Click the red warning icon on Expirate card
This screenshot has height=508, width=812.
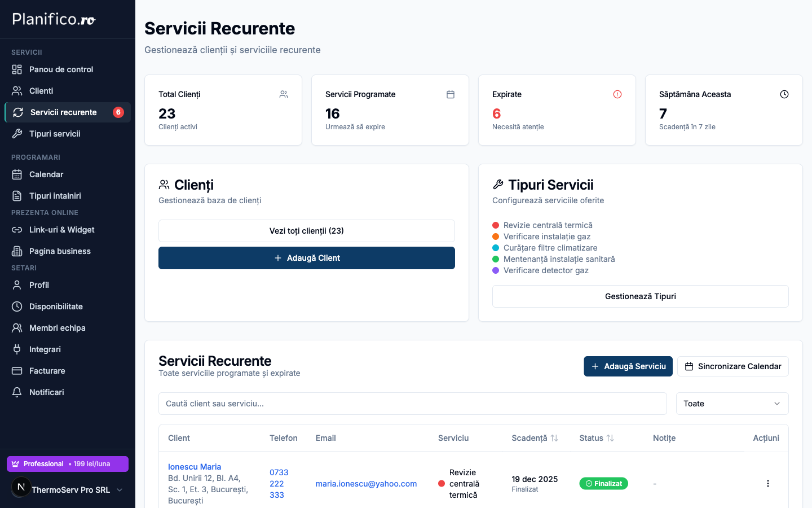click(x=617, y=94)
